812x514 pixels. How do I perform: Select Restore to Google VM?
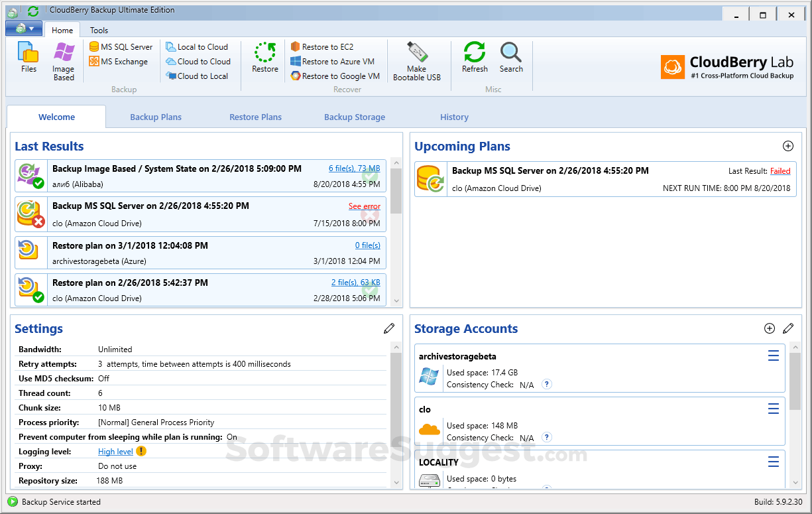coord(335,76)
